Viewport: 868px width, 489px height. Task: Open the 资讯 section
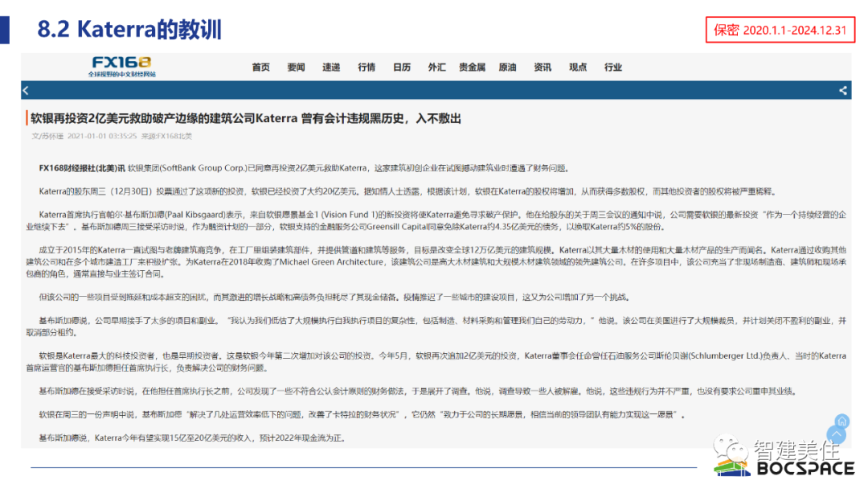542,67
